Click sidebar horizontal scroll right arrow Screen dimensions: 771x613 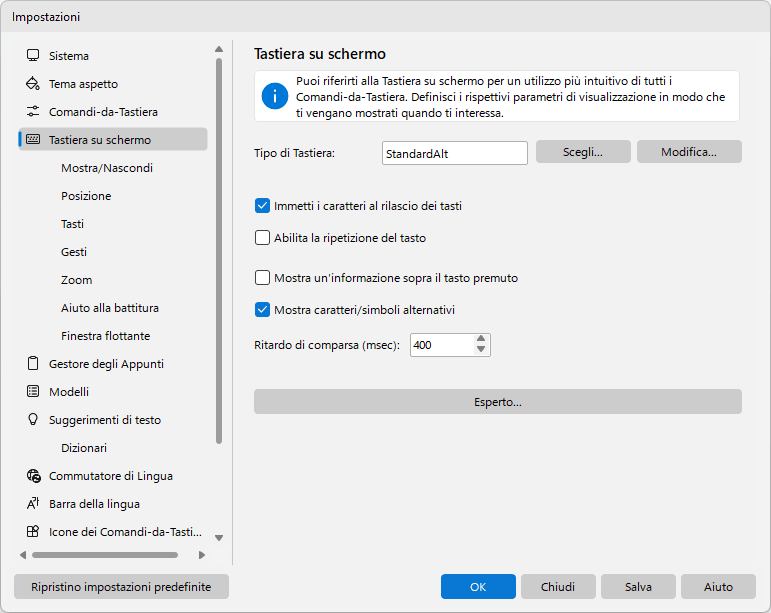point(202,555)
